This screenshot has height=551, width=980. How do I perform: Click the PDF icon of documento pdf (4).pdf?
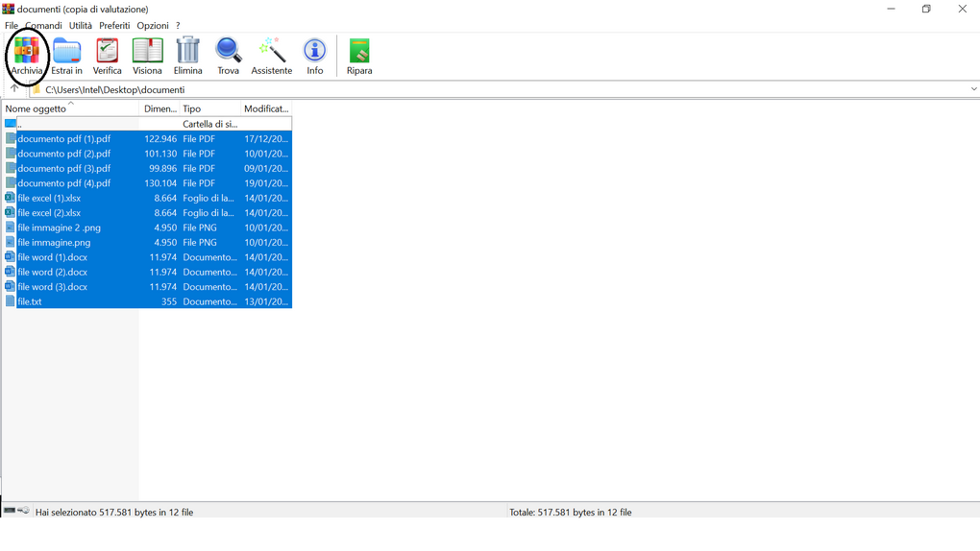click(11, 182)
